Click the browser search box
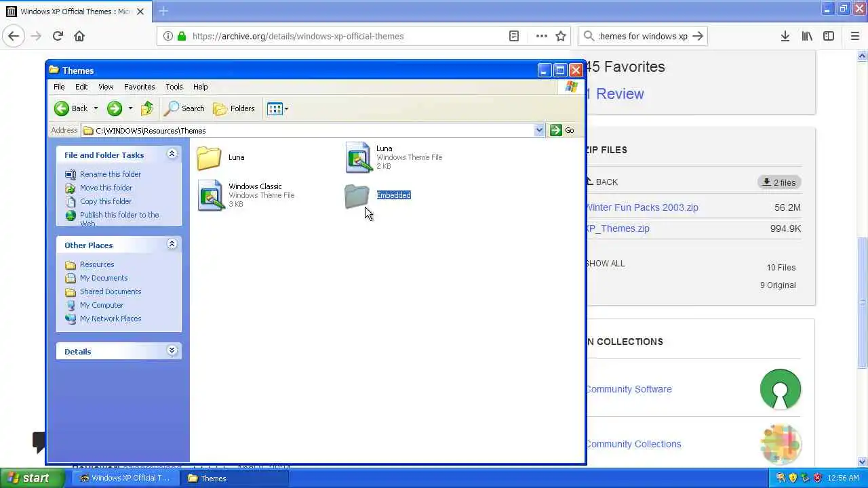 [x=643, y=36]
